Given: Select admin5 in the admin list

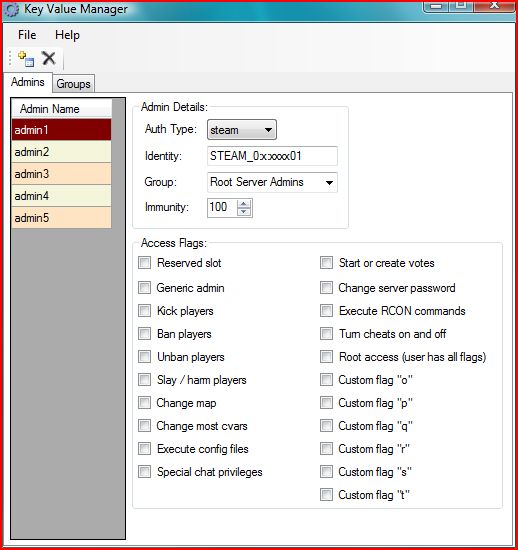Looking at the screenshot, I should 61,218.
